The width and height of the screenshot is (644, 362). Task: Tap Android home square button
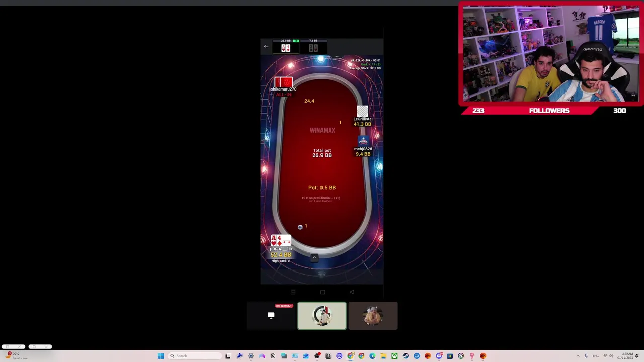pos(323,292)
